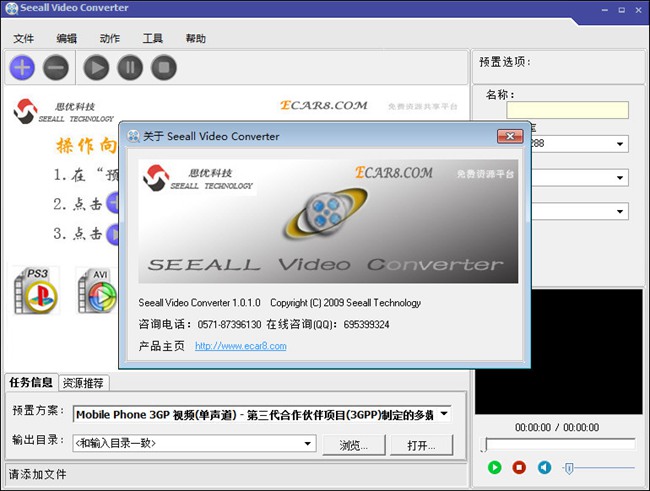The height and width of the screenshot is (491, 650).
Task: Add a file with the blue plus button
Action: 22,68
